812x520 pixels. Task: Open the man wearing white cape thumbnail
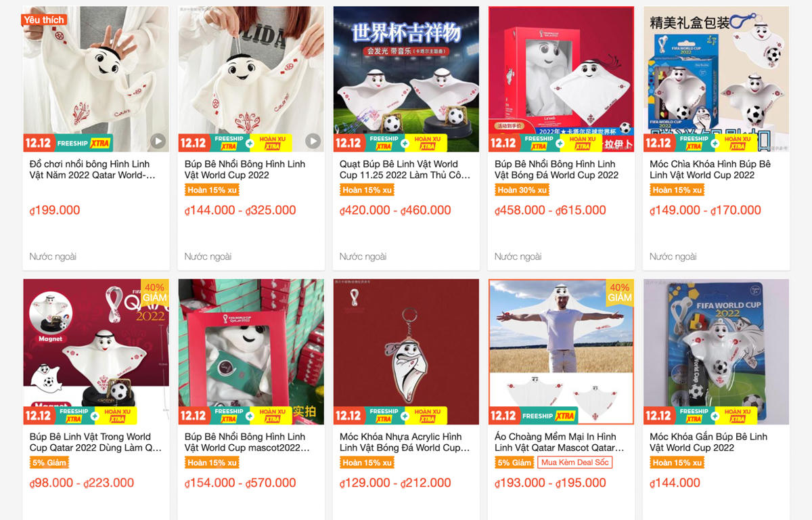(x=561, y=352)
